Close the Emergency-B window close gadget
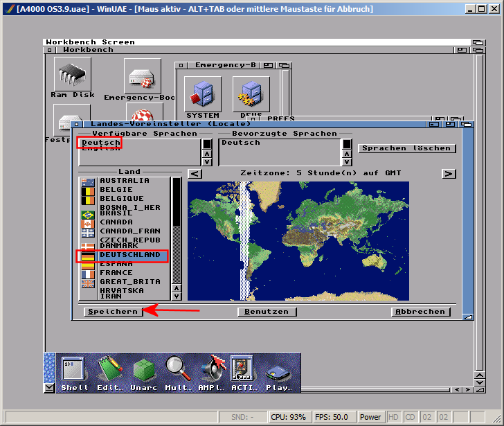504x426 pixels. coord(181,65)
